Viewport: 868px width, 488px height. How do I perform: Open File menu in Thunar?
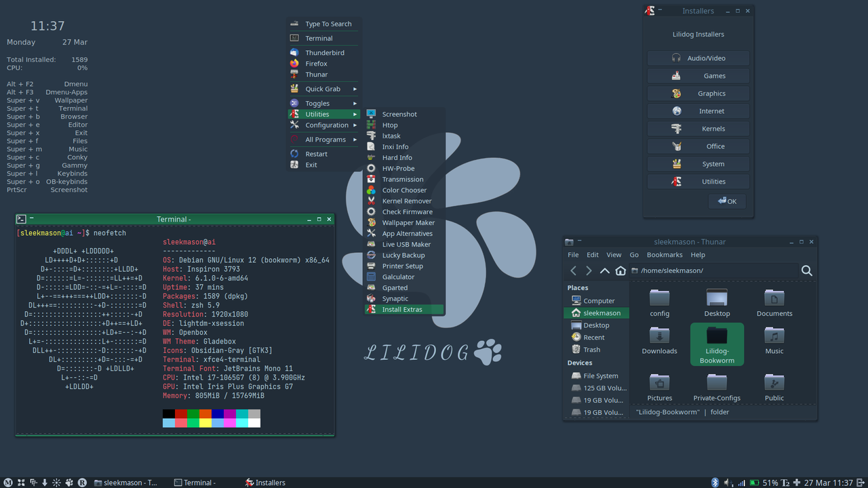click(x=573, y=255)
